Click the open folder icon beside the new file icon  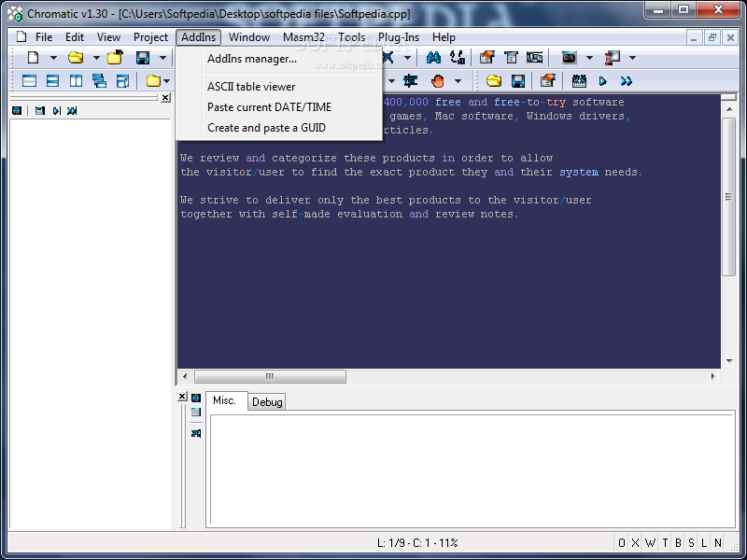[76, 58]
